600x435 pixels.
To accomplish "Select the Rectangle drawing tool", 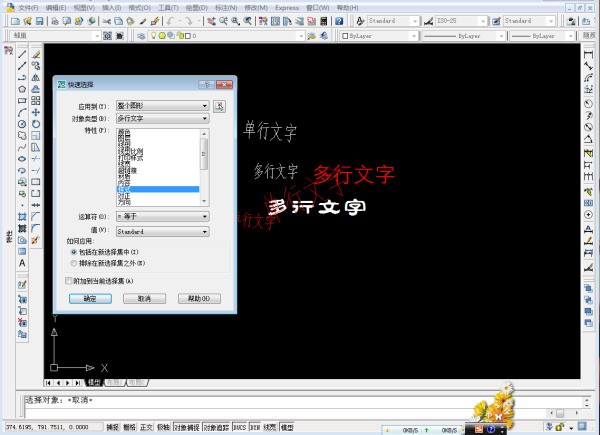I will click(x=22, y=100).
